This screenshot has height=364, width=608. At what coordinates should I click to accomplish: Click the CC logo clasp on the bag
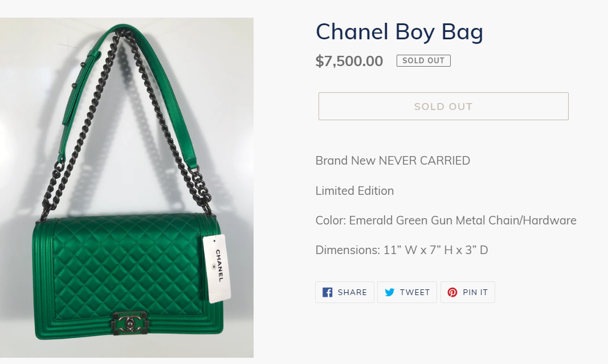130,324
